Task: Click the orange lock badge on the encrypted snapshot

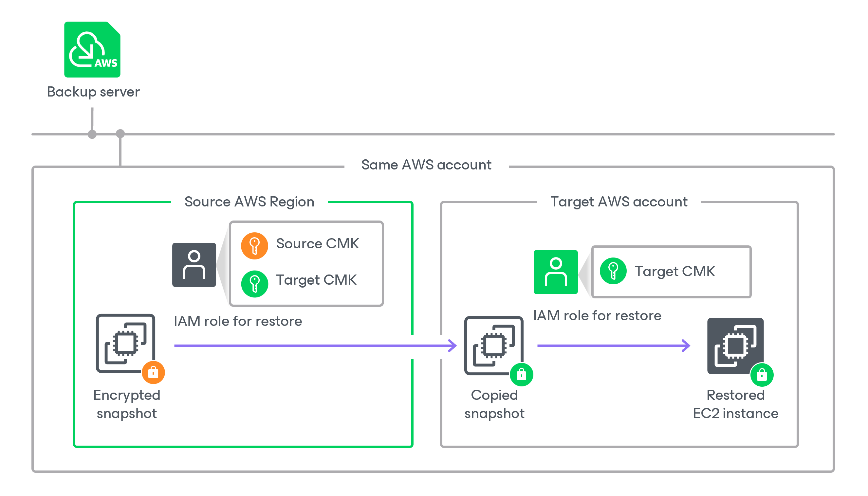Action: (x=154, y=372)
